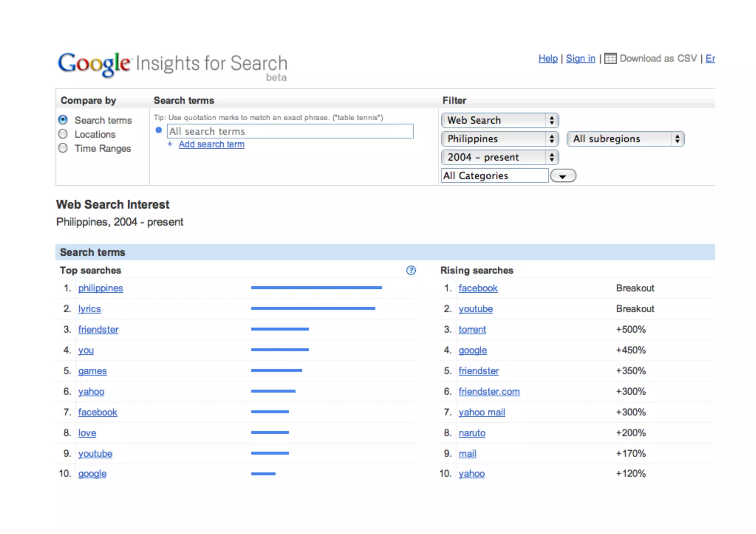Click the Top searches help question icon
The height and width of the screenshot is (534, 756).
(x=411, y=271)
